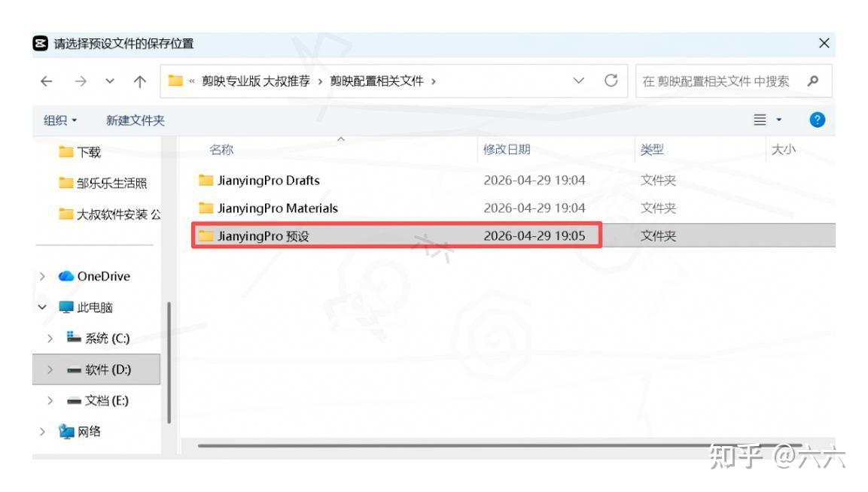Screen dimensions: 868x492
Task: Expand the 软件 (D:) drive node
Action: click(x=50, y=369)
